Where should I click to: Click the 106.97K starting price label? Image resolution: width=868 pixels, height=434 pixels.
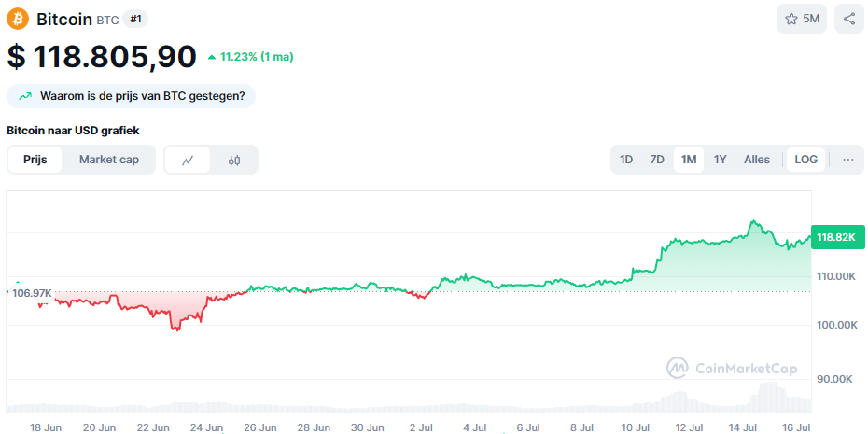point(32,293)
